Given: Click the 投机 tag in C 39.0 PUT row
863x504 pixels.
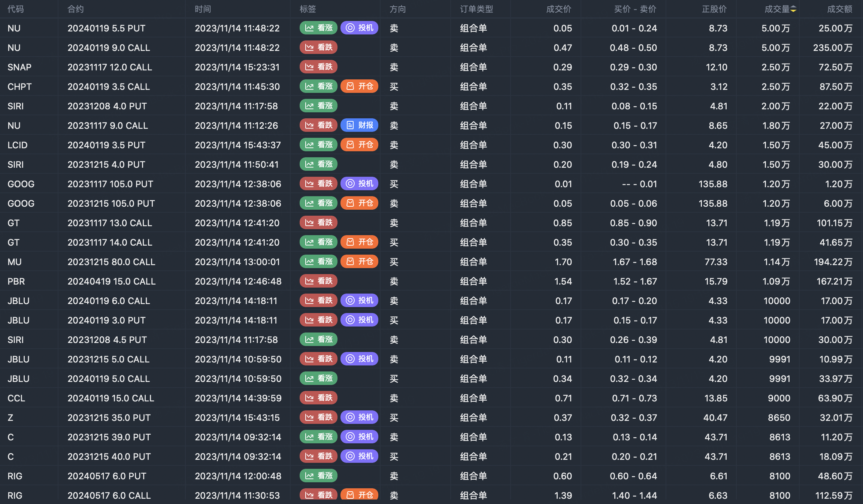Looking at the screenshot, I should point(360,437).
